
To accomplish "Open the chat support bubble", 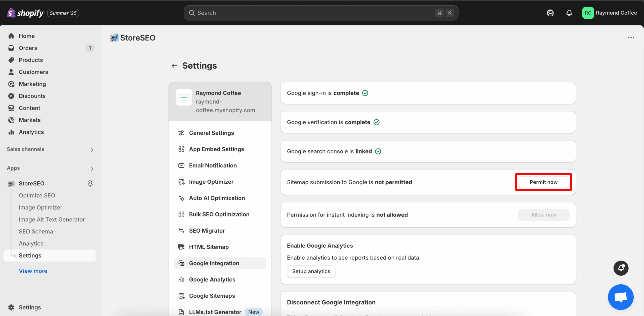I will pyautogui.click(x=621, y=297).
